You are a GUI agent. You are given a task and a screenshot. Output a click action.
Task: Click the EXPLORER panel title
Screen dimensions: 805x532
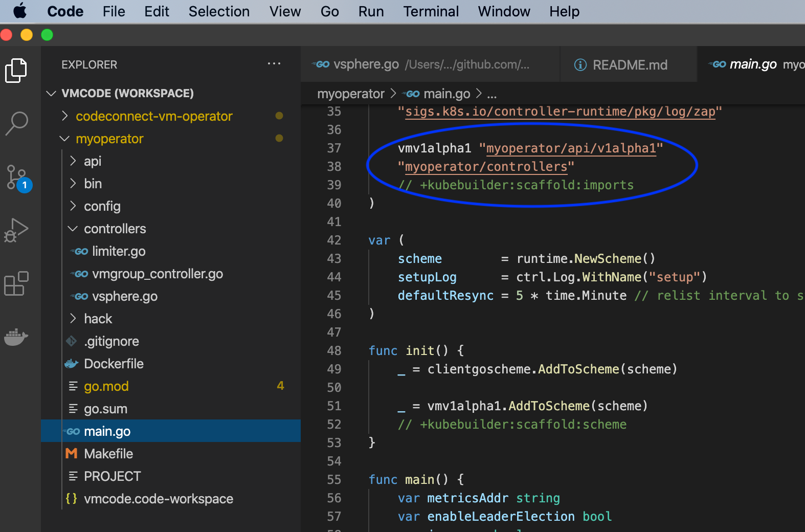click(89, 65)
